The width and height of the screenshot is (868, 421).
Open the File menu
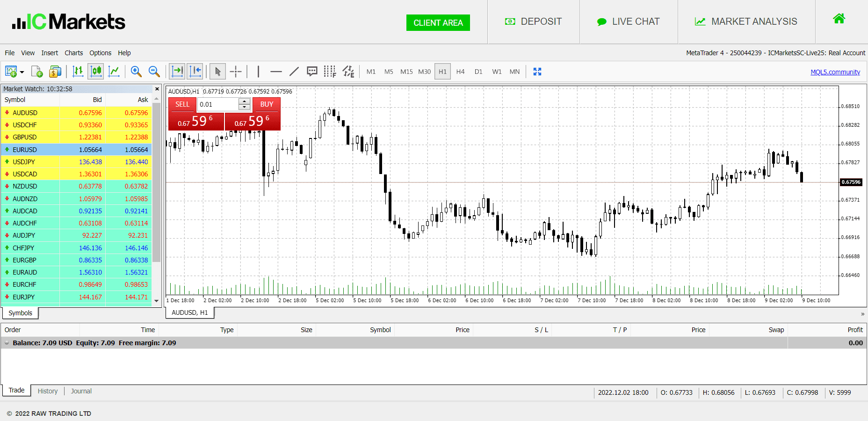(9, 53)
